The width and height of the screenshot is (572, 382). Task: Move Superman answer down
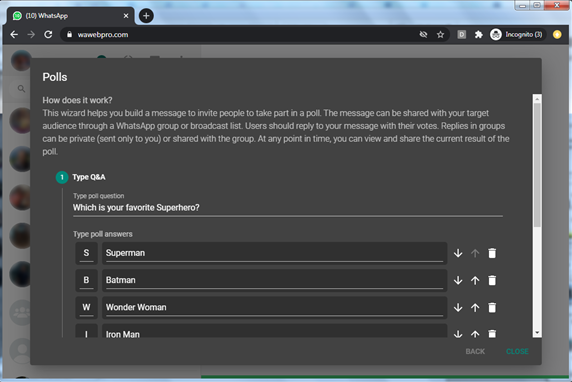point(458,253)
